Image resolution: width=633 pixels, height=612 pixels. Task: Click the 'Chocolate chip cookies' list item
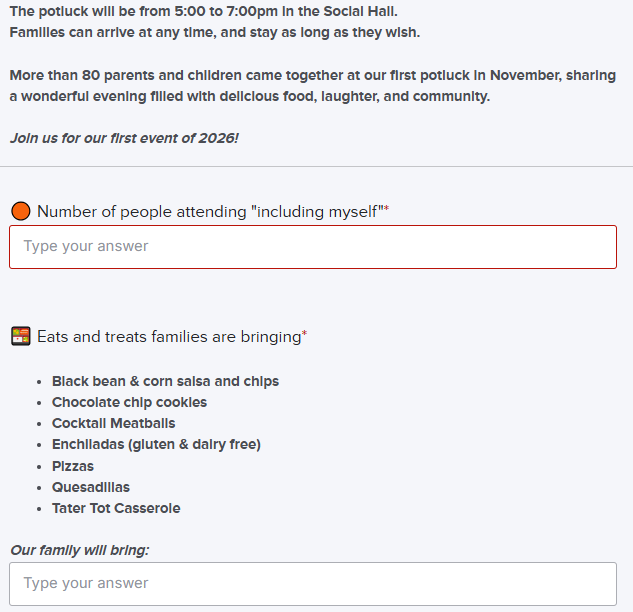(x=129, y=402)
